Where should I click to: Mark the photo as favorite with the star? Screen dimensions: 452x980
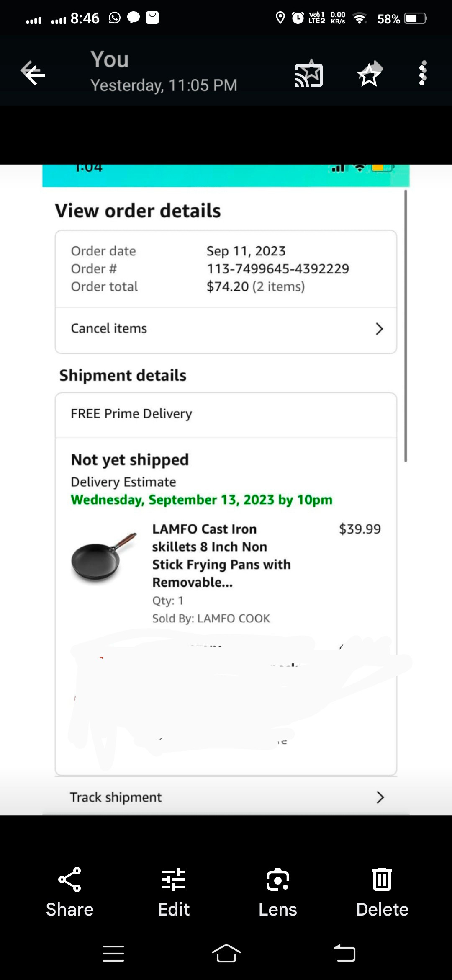tap(369, 74)
